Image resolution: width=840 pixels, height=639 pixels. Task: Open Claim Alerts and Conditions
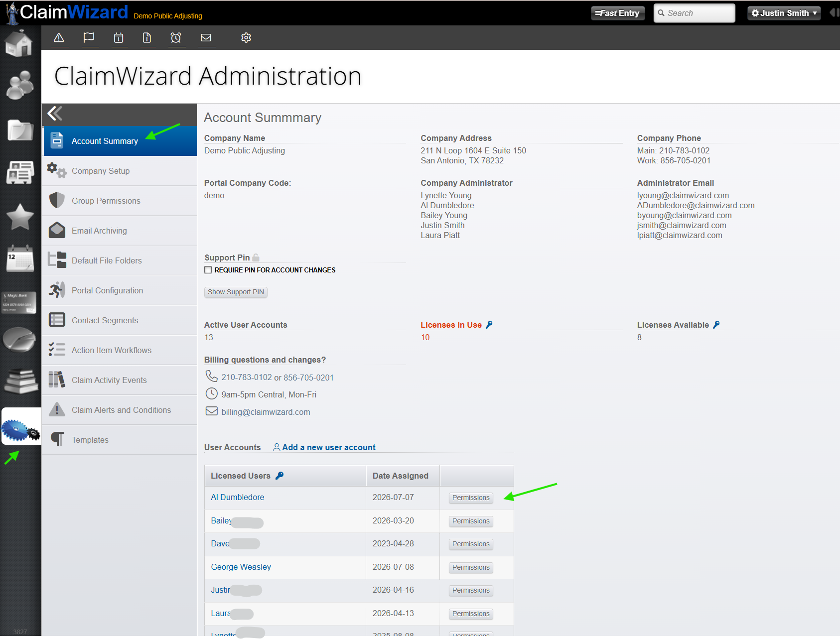120,410
